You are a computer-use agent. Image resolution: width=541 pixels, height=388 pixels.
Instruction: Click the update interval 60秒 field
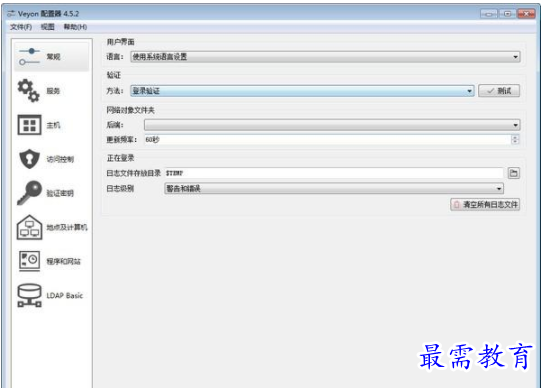point(328,139)
